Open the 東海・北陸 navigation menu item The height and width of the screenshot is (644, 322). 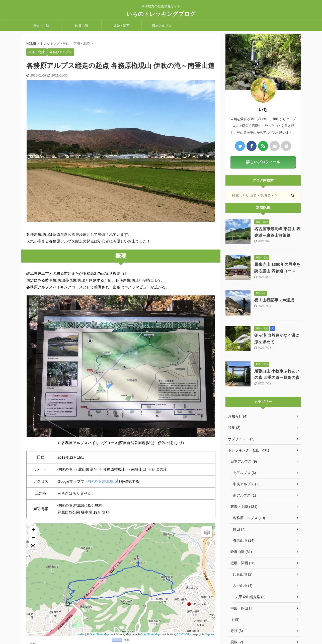[x=41, y=26]
